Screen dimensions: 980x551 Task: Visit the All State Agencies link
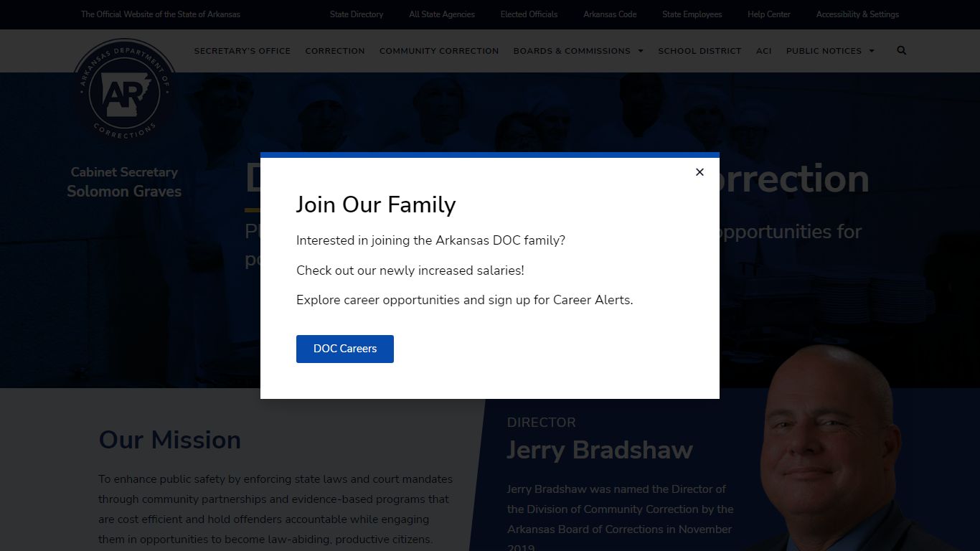click(x=442, y=14)
